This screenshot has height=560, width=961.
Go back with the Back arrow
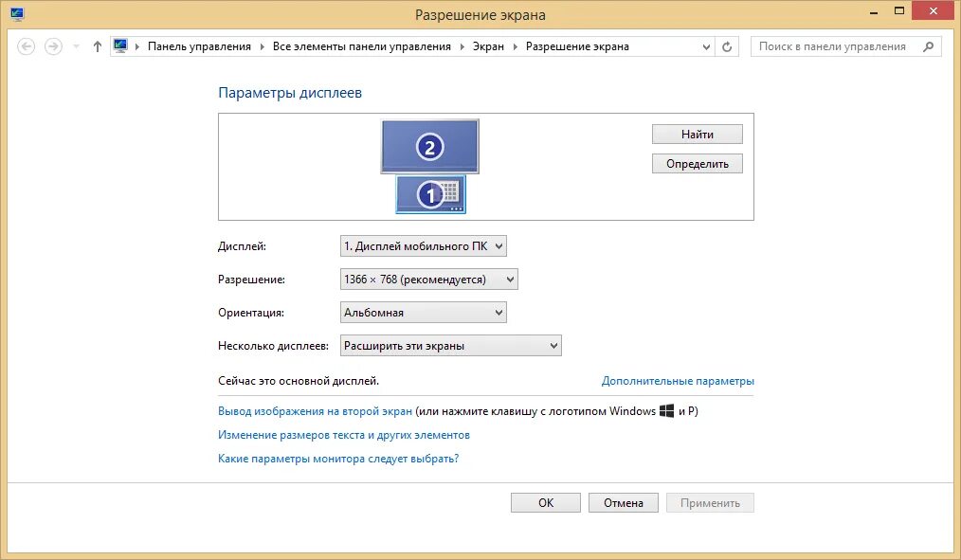click(x=26, y=46)
